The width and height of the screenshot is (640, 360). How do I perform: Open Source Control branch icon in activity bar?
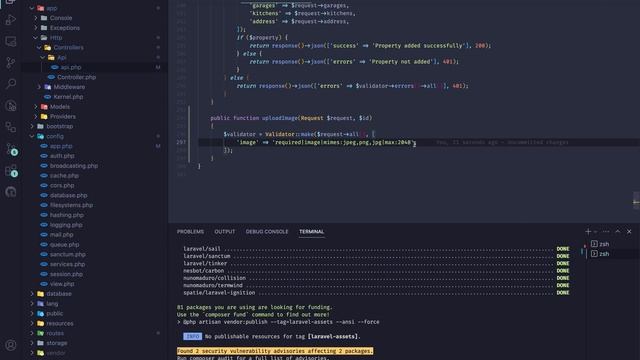click(11, 63)
